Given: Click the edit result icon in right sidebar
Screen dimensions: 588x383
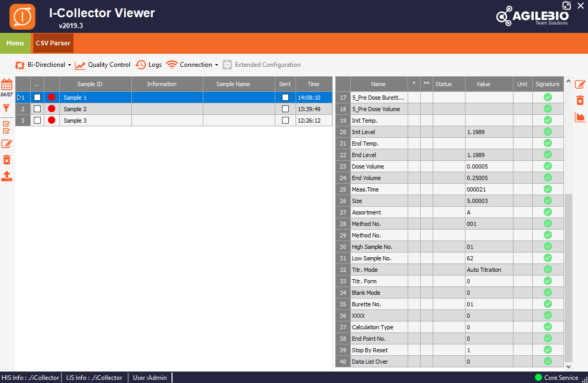Looking at the screenshot, I should coord(580,84).
